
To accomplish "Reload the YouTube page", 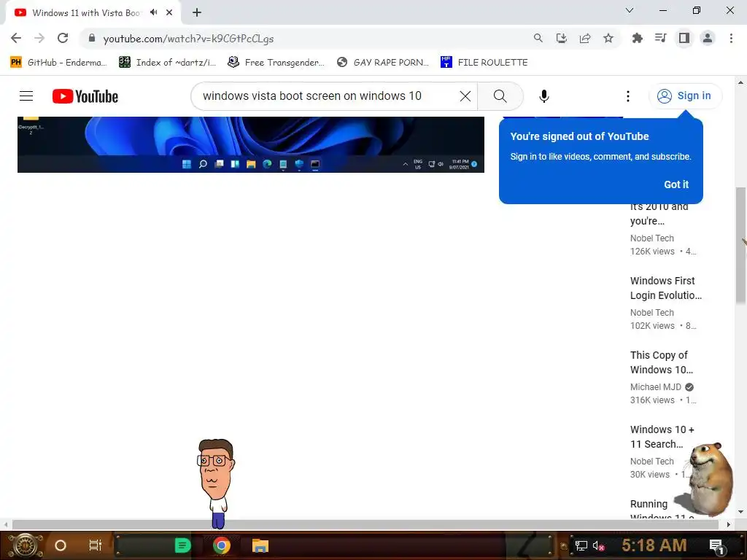I will click(x=63, y=38).
